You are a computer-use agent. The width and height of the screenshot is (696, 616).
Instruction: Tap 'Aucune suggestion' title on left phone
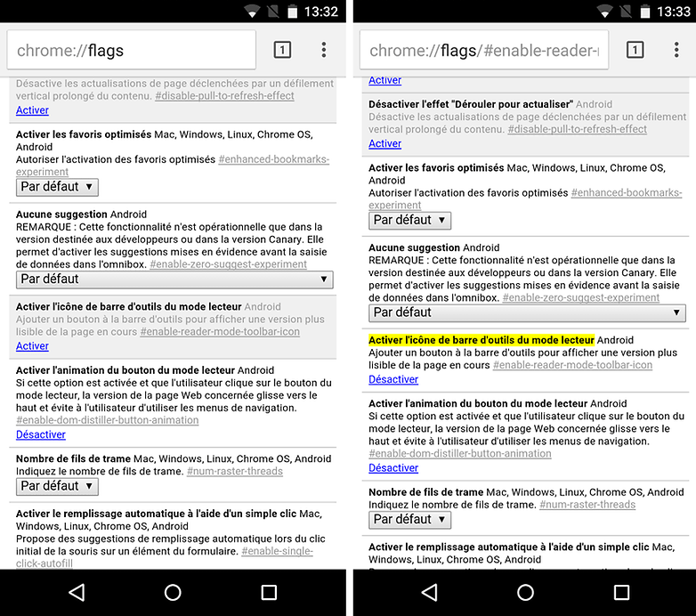pos(61,215)
